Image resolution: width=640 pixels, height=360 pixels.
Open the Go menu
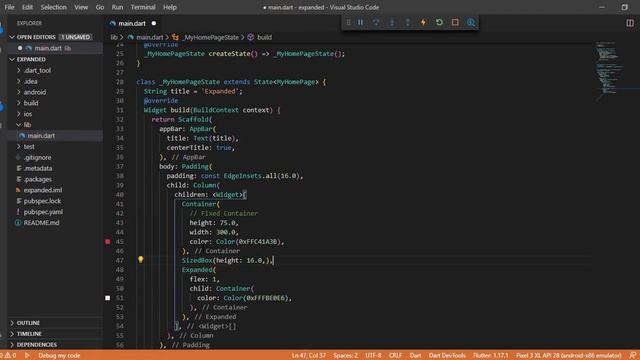100,7
